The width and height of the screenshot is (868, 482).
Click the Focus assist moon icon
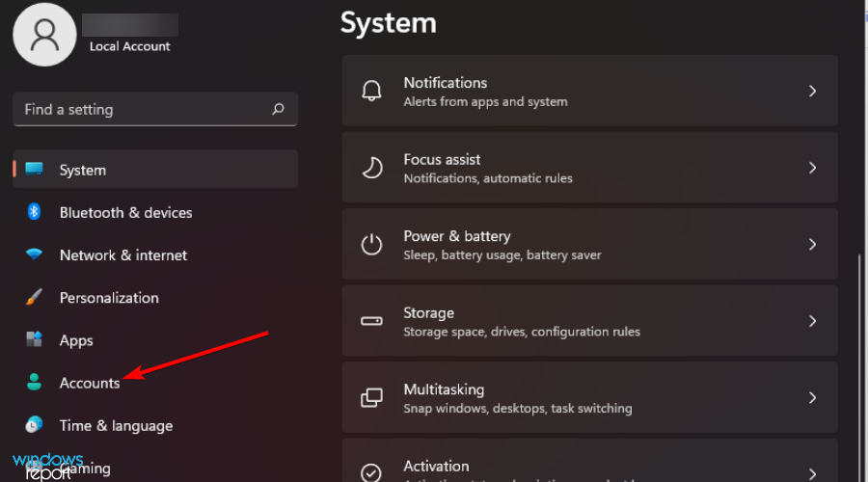(371, 168)
